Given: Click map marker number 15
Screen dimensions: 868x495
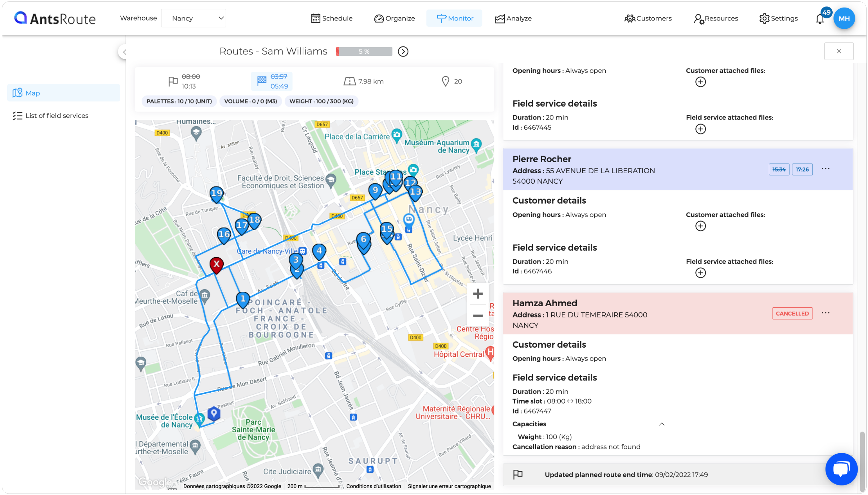Looking at the screenshot, I should (x=387, y=230).
